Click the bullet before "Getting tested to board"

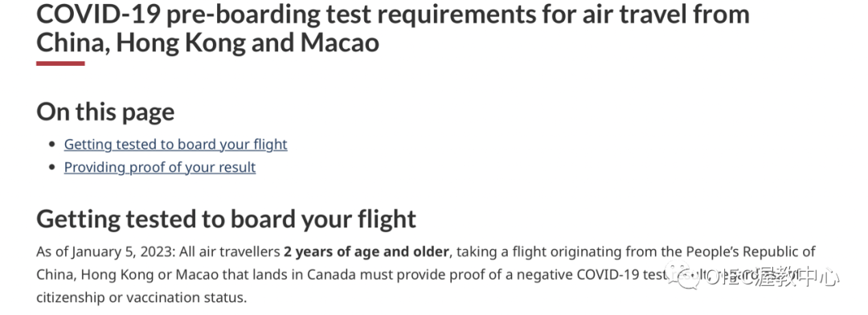52,145
